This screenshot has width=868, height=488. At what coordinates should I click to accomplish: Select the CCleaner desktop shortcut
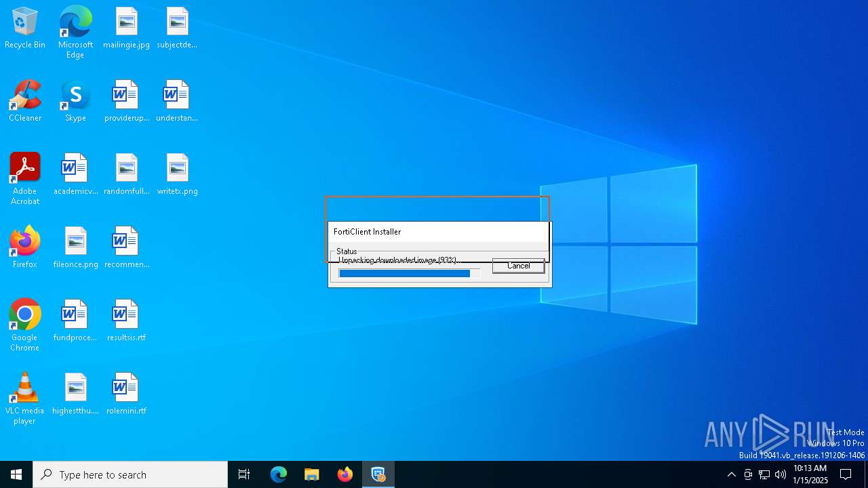[25, 102]
